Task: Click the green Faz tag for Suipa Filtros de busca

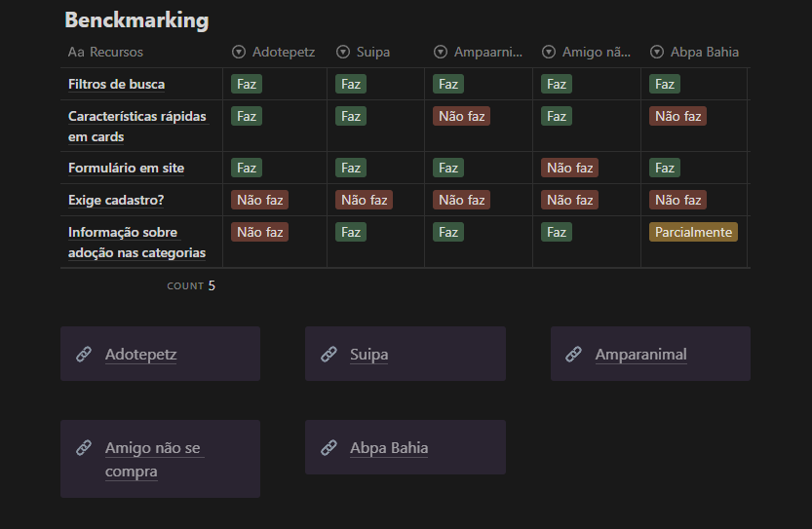Action: (351, 84)
